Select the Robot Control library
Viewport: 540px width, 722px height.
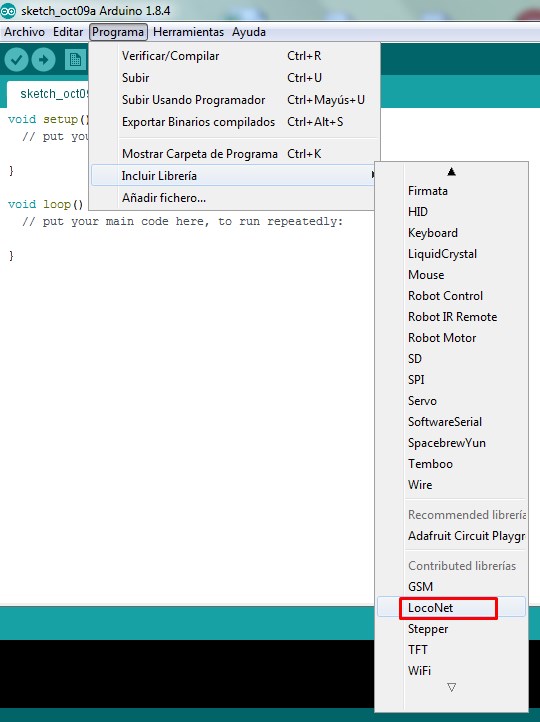pos(451,296)
